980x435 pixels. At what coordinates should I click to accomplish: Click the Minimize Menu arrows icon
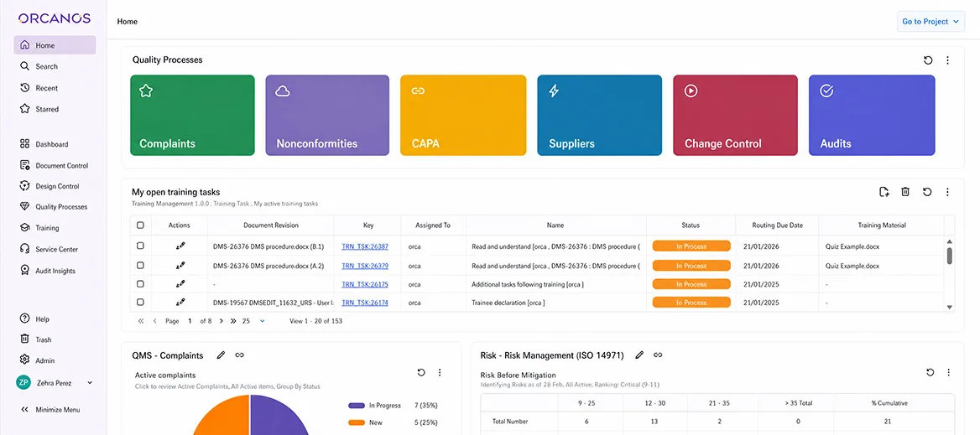(25, 410)
